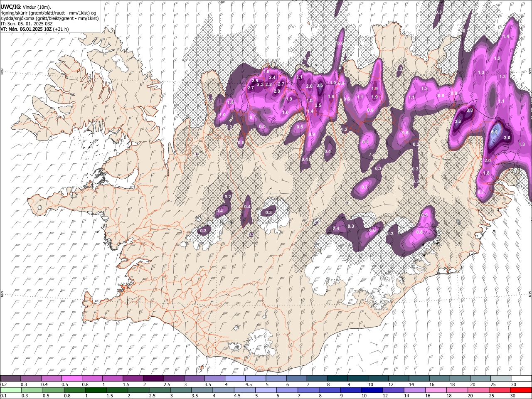Click the '2.1' precipitation value on the map
The image size is (532, 399).
pyautogui.click(x=299, y=77)
